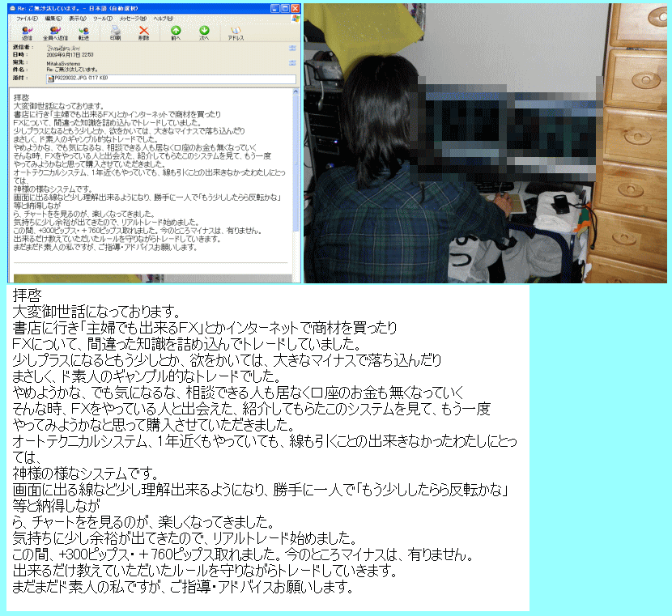Image resolution: width=672 pixels, height=616 pixels.
Task: Click the 返信 (Reply) toolbar icon
Action: pos(27,32)
